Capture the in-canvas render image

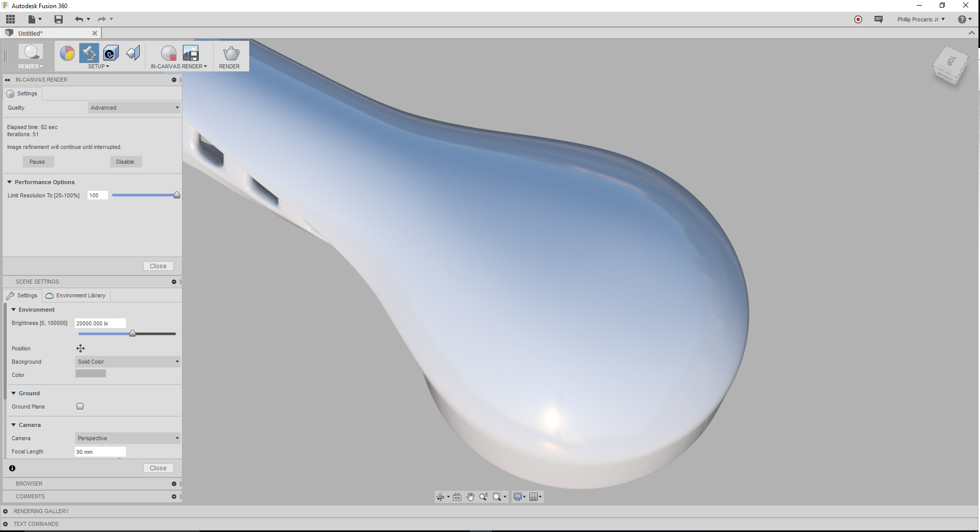click(191, 53)
